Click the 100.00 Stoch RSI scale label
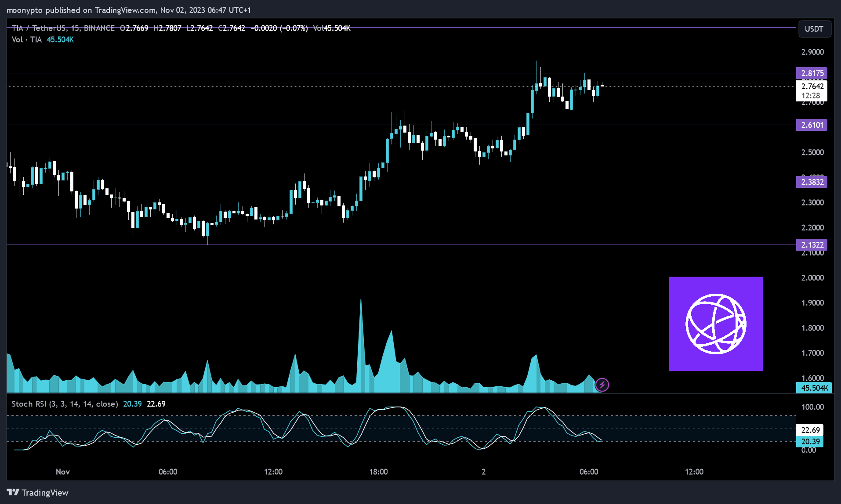 pyautogui.click(x=812, y=407)
